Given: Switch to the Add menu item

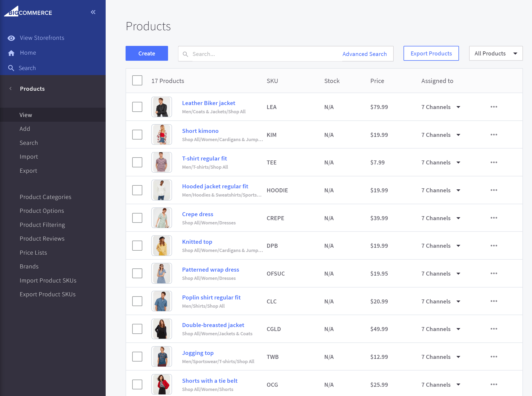Looking at the screenshot, I should 25,129.
